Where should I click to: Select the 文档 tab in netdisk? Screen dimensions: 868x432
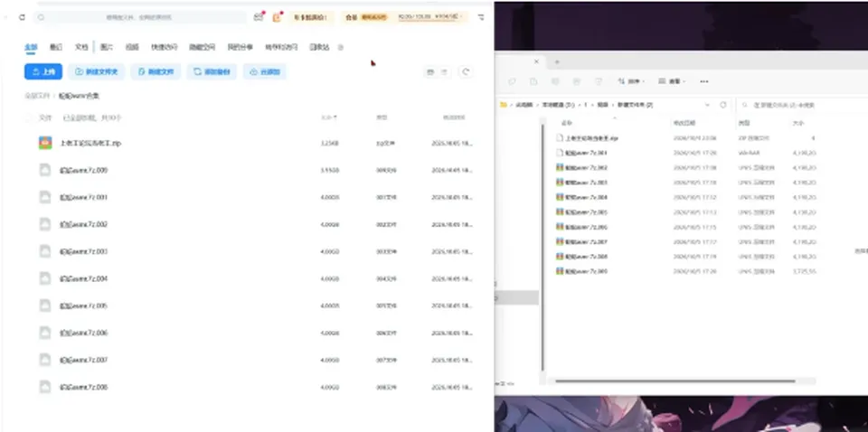[x=81, y=48]
